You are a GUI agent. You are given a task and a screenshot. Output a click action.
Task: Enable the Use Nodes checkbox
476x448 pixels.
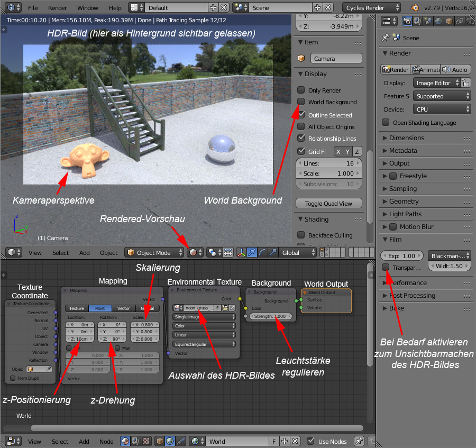(310, 441)
